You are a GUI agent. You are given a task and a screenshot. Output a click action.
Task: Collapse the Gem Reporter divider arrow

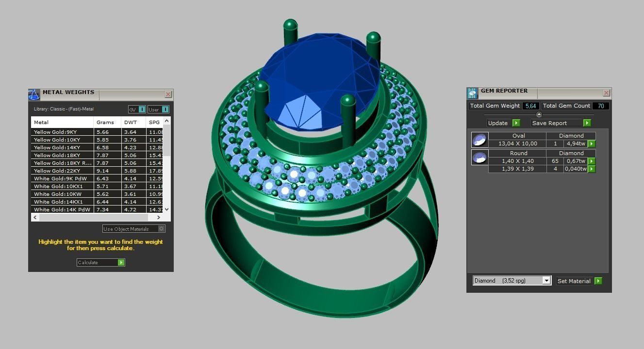point(539,114)
